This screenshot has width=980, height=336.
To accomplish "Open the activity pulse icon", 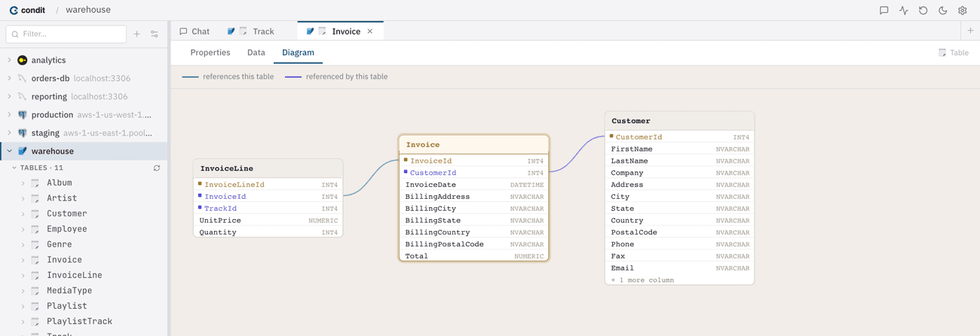I will 903,11.
